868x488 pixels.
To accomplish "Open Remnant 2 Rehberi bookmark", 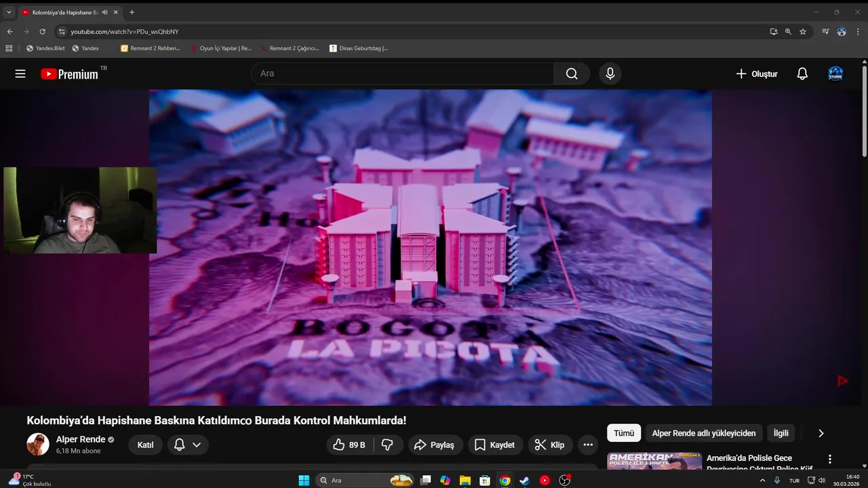I will 151,48.
